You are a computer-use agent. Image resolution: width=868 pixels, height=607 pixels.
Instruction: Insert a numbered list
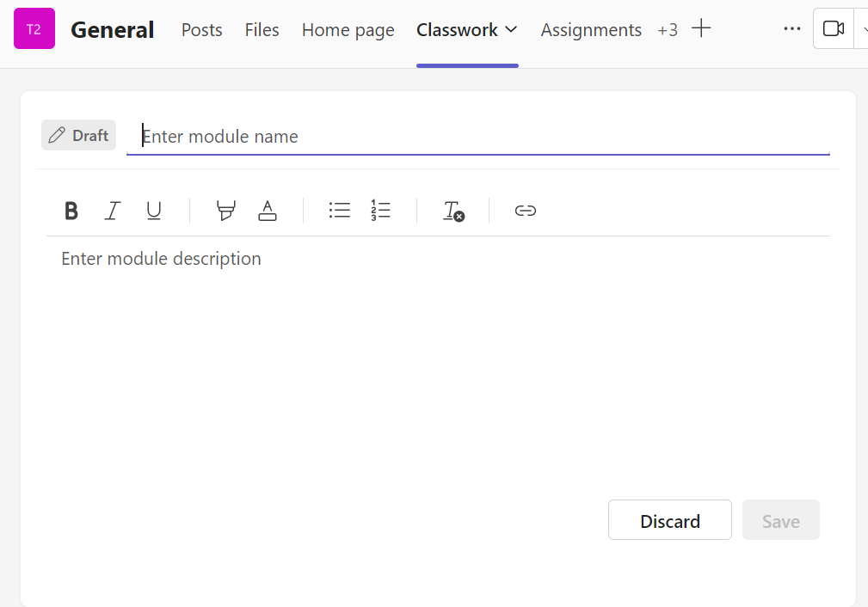[380, 211]
